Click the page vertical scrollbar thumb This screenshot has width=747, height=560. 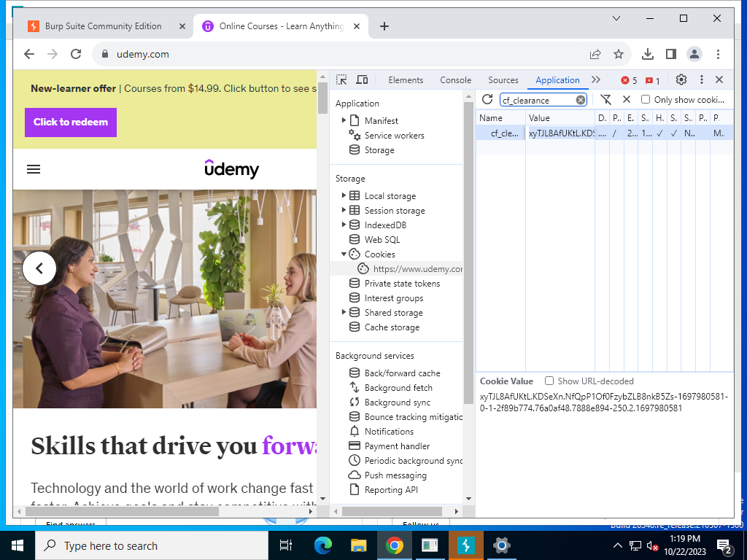322,98
